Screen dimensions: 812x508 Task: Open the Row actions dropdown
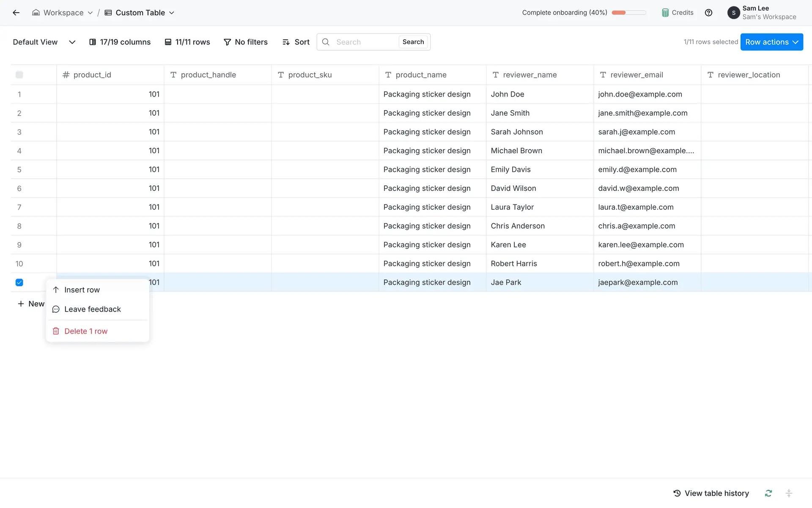coord(771,42)
